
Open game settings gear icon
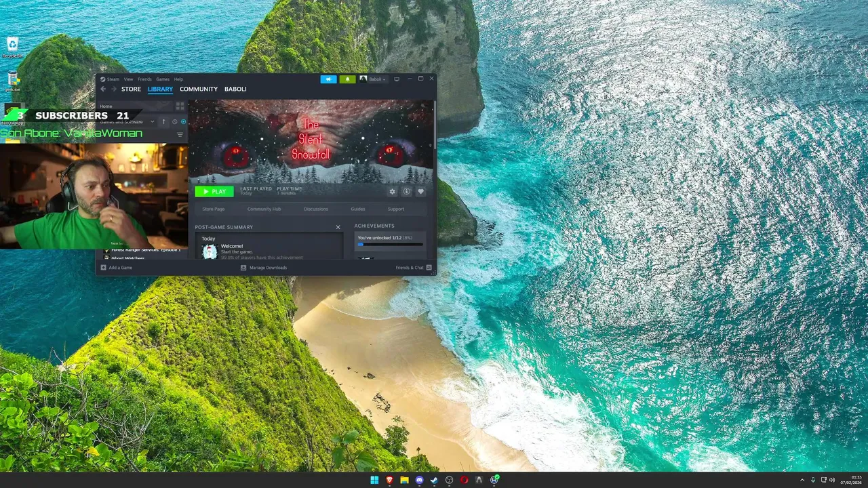click(392, 192)
